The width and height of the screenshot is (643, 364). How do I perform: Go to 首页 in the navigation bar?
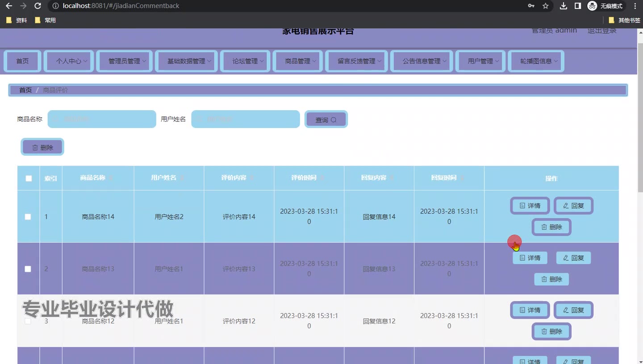(x=22, y=61)
